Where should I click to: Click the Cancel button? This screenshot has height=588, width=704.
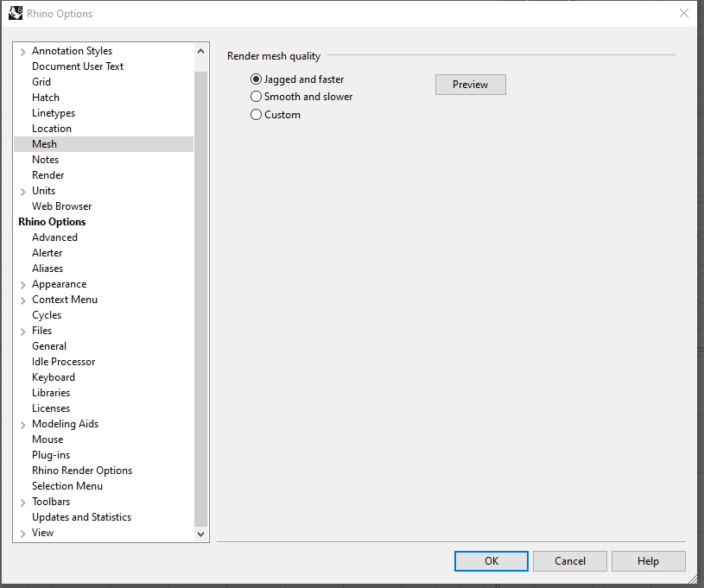(570, 561)
